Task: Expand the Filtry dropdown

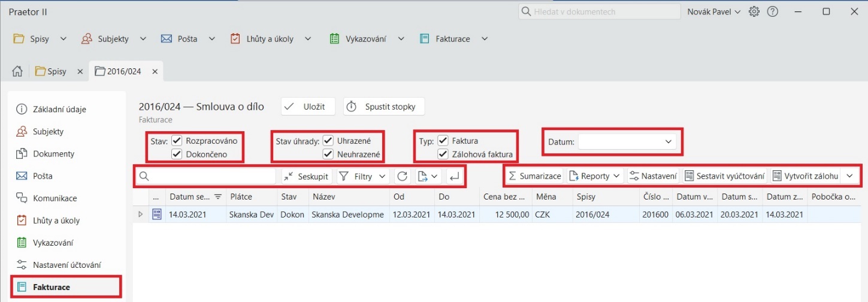Action: 363,176
